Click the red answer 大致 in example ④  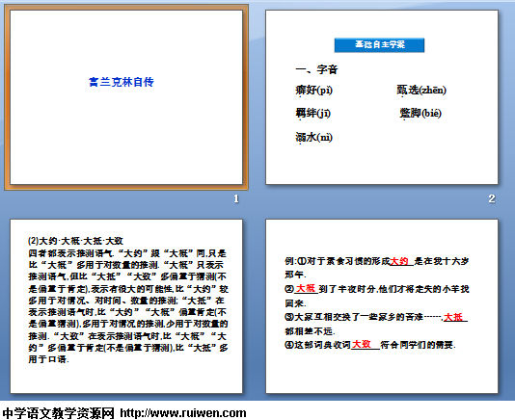pyautogui.click(x=362, y=344)
